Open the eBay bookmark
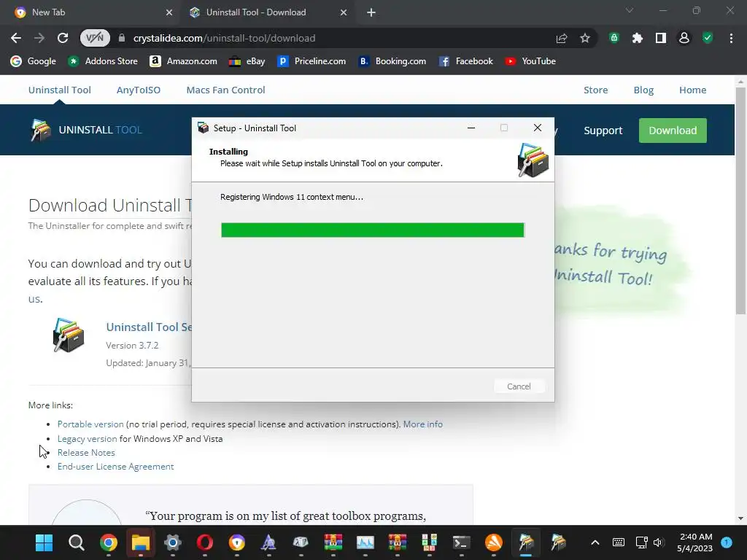 (247, 61)
